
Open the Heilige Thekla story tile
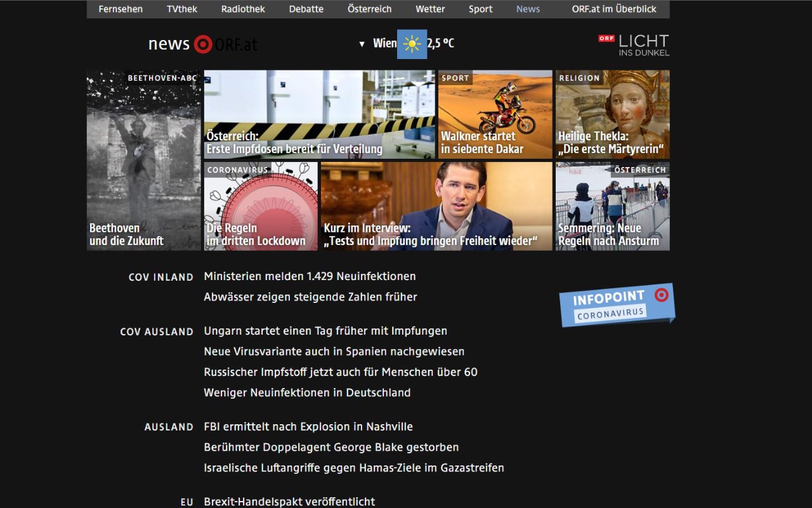(613, 114)
